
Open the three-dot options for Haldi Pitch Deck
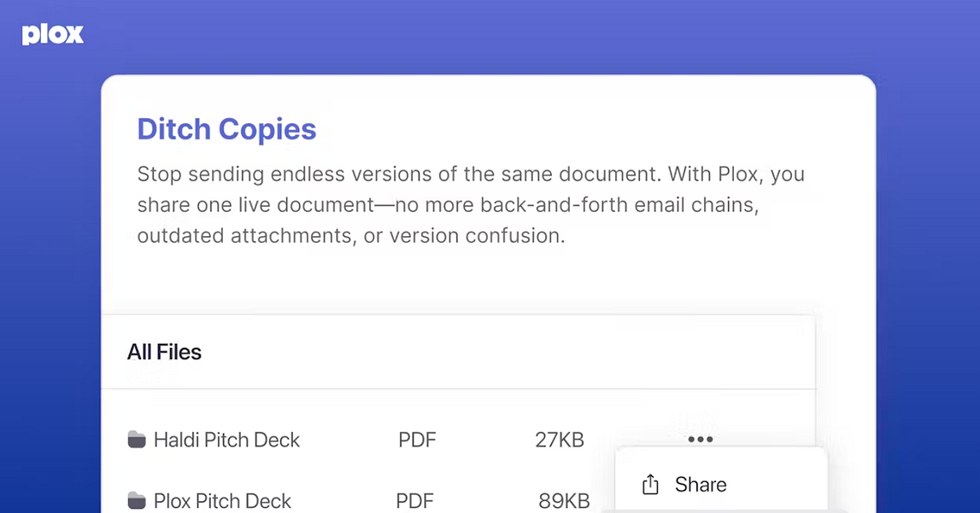click(x=700, y=439)
